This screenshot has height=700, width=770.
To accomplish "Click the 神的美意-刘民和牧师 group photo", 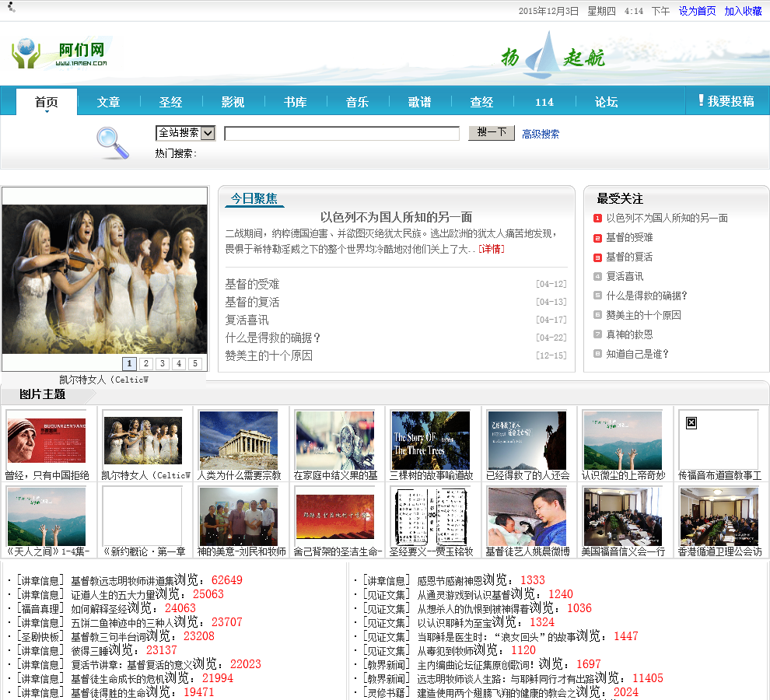I will click(x=239, y=516).
